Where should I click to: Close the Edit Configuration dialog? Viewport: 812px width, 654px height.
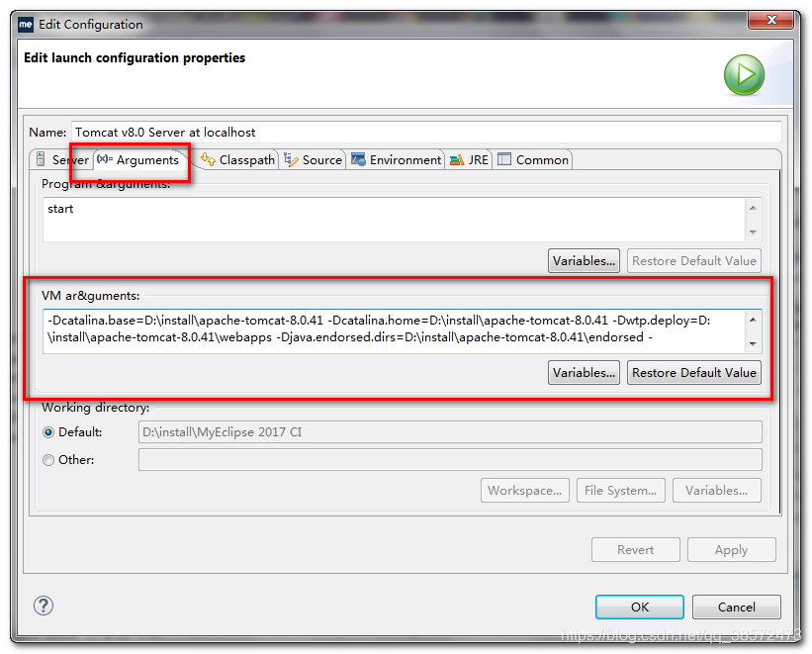tap(771, 20)
